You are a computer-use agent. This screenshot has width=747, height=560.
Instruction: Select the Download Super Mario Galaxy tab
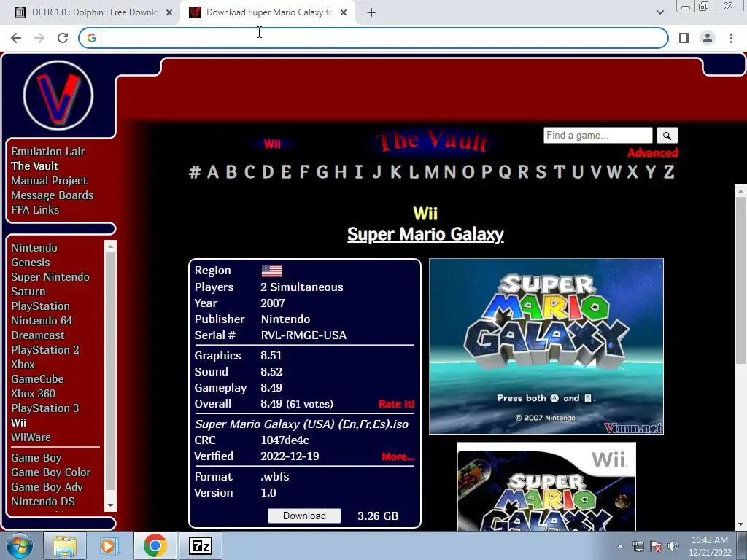(x=267, y=13)
